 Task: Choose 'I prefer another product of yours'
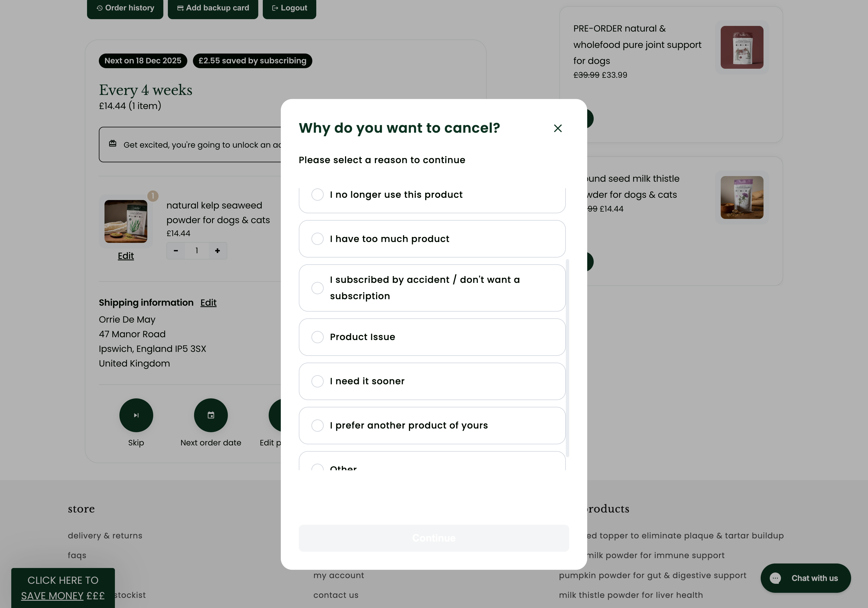pos(432,425)
